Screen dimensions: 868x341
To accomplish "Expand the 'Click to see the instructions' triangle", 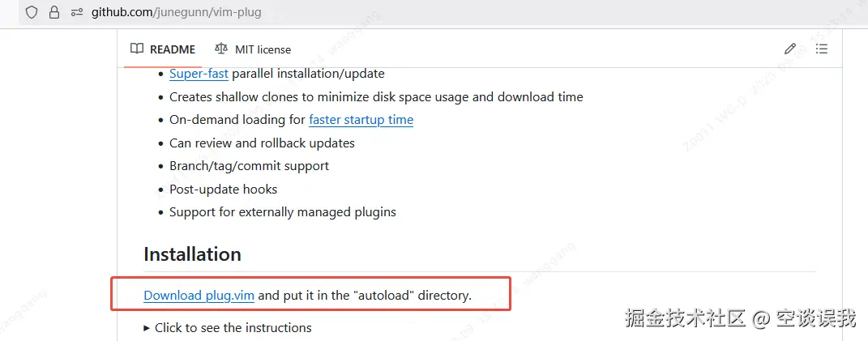I will [x=147, y=328].
